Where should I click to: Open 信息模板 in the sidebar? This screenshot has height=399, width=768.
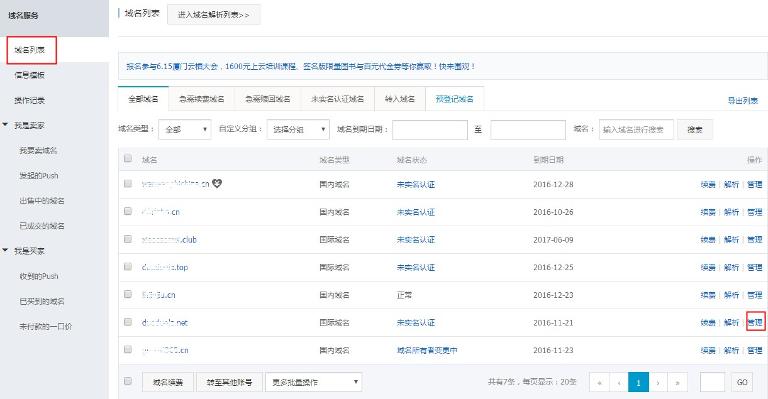pyautogui.click(x=29, y=75)
